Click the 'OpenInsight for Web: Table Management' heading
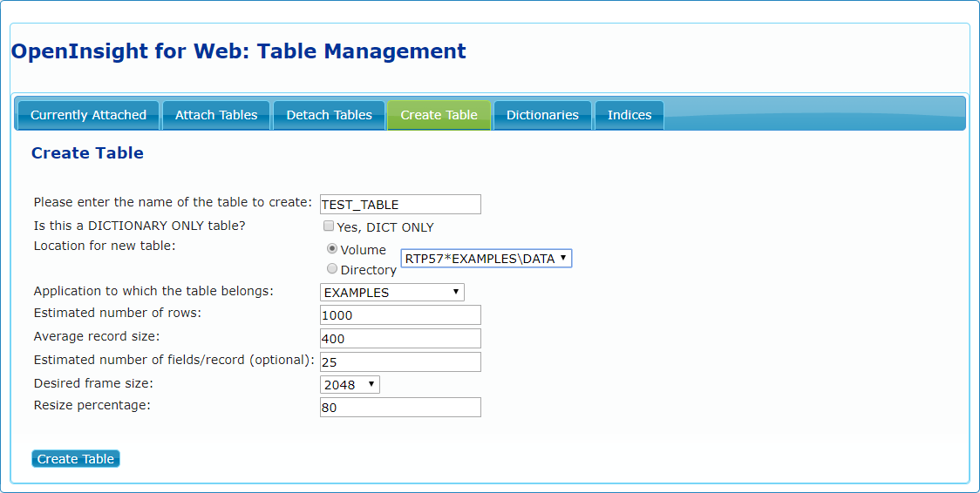 tap(239, 51)
